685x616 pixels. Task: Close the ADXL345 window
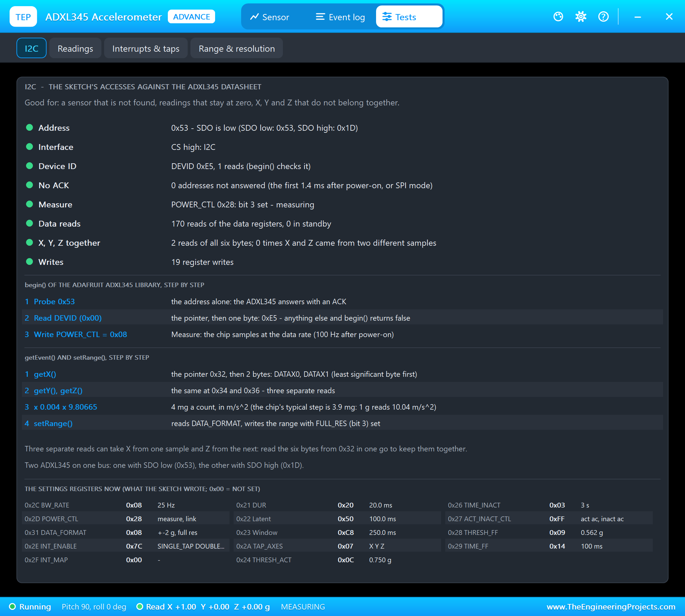669,16
